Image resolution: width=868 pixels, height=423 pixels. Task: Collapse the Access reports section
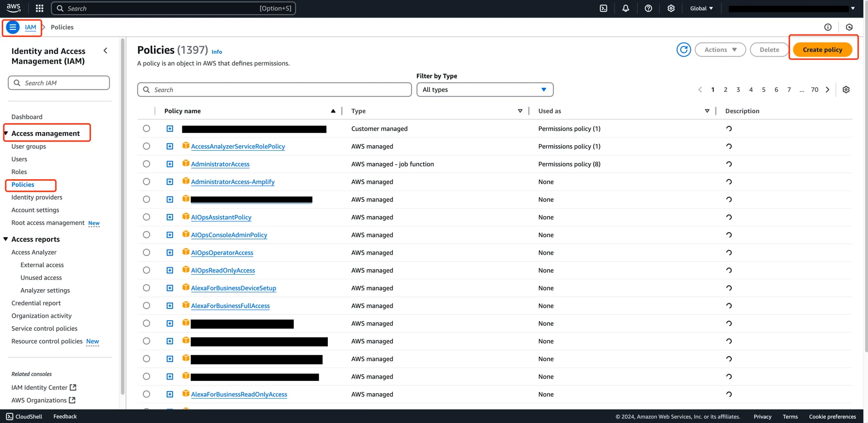[6, 239]
